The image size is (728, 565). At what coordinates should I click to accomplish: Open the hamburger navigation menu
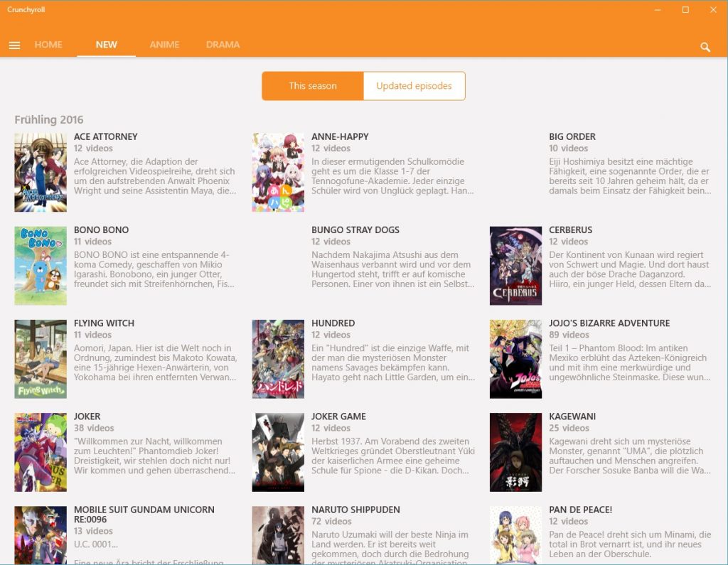14,45
